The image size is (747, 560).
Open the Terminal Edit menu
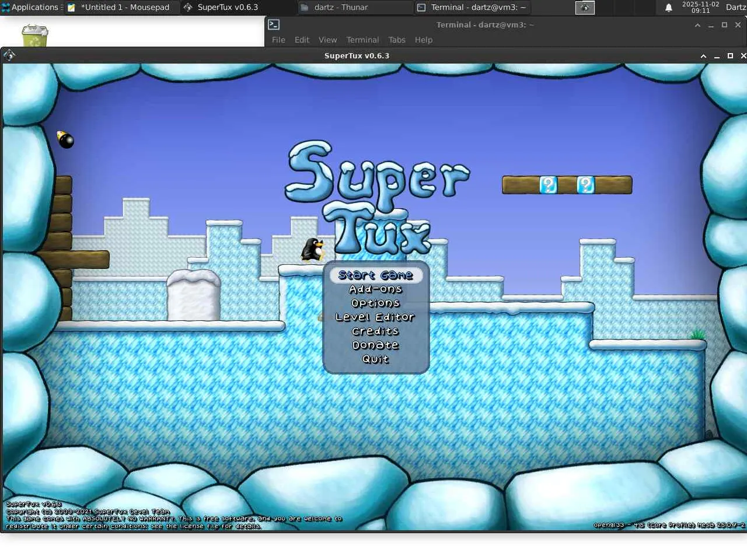point(302,40)
